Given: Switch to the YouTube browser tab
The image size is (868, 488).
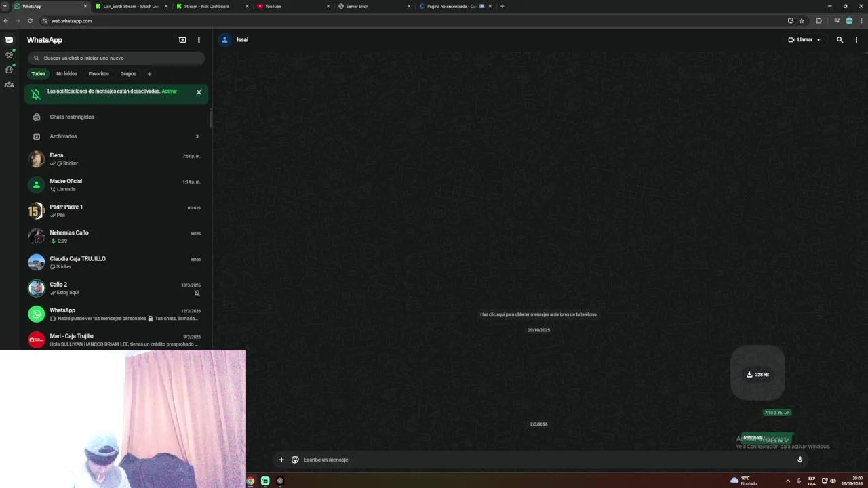Looking at the screenshot, I should click(x=293, y=6).
